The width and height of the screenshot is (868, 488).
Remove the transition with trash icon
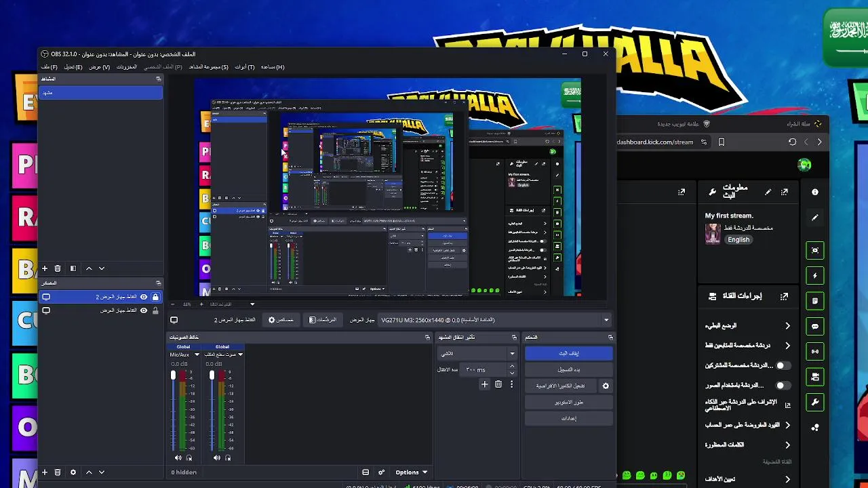coord(498,384)
